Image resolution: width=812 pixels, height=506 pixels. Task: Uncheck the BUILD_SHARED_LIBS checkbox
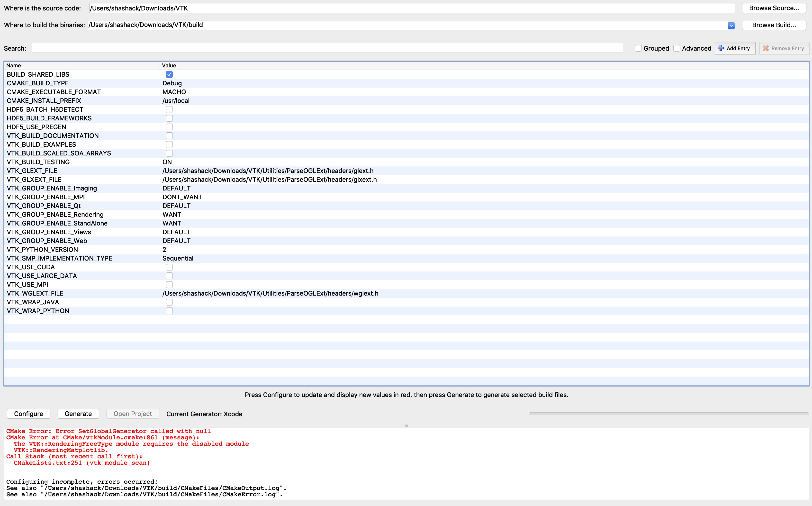point(169,74)
